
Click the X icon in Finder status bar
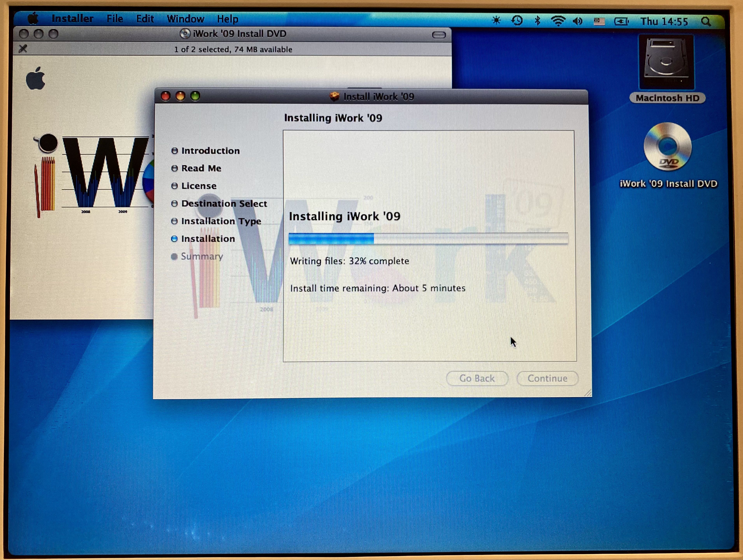tap(23, 49)
